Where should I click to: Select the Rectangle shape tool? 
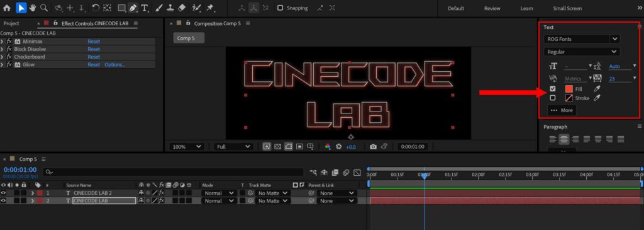point(121,8)
